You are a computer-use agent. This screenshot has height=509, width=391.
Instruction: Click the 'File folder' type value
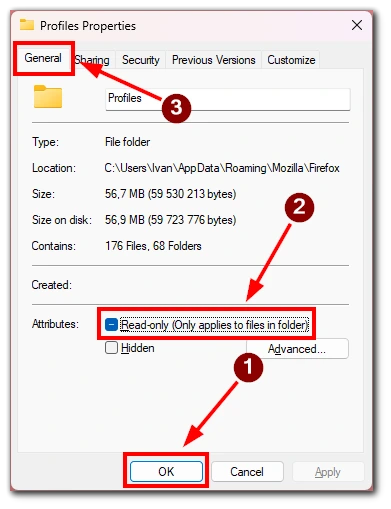[127, 142]
